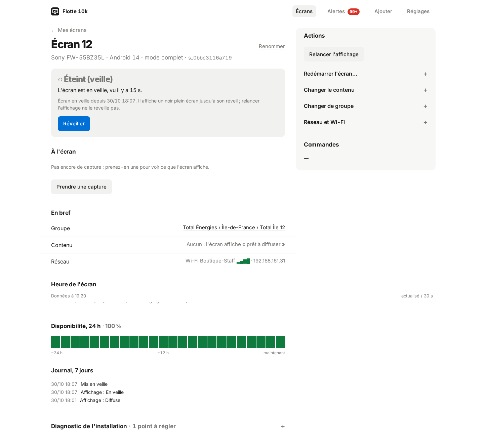This screenshot has width=484, height=448.
Task: Click the Wi-Fi signal strength bars icon
Action: pos(243,261)
